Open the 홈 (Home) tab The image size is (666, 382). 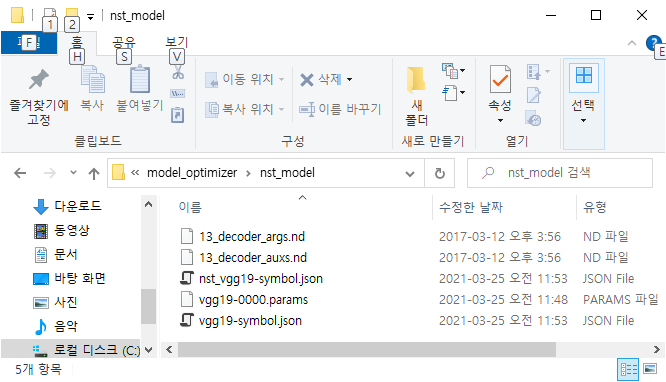tap(77, 43)
